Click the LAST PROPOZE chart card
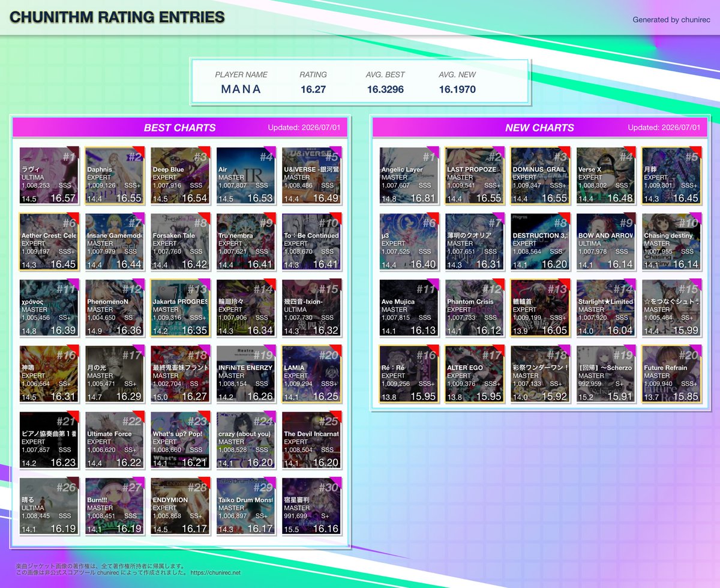The height and width of the screenshot is (588, 720). [475, 175]
